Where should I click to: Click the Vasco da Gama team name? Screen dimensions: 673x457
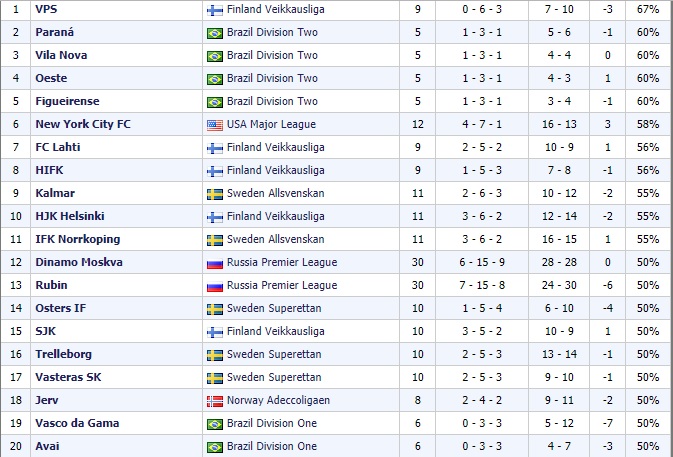click(77, 423)
